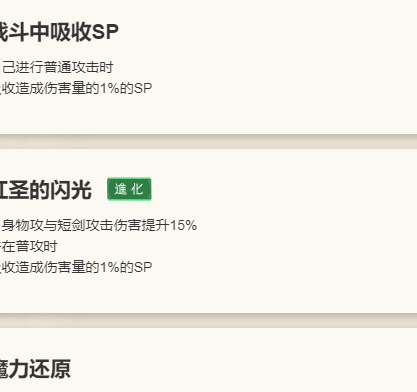Click the green 進化 badge
The width and height of the screenshot is (417, 392).
tap(129, 189)
